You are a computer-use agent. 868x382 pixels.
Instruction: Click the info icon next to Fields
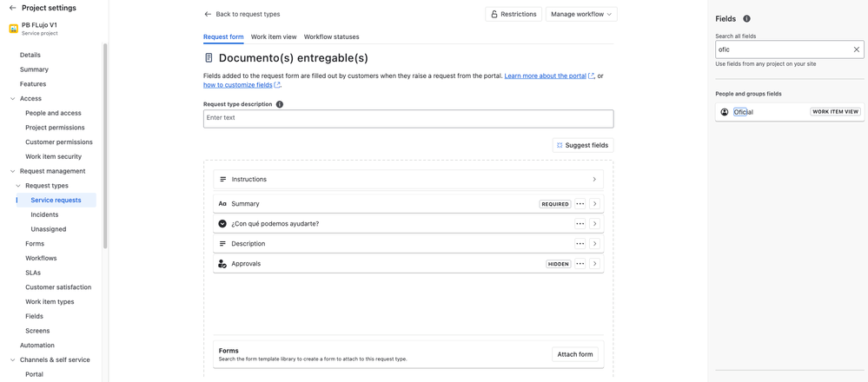tap(746, 18)
